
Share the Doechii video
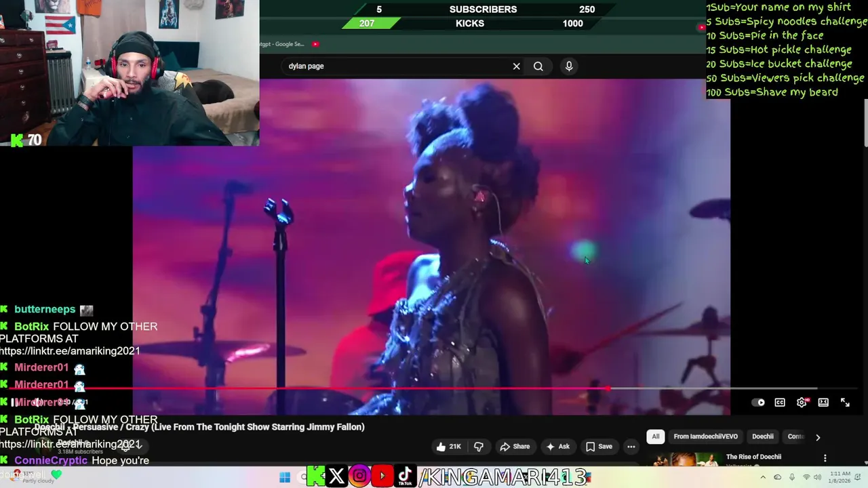[515, 447]
